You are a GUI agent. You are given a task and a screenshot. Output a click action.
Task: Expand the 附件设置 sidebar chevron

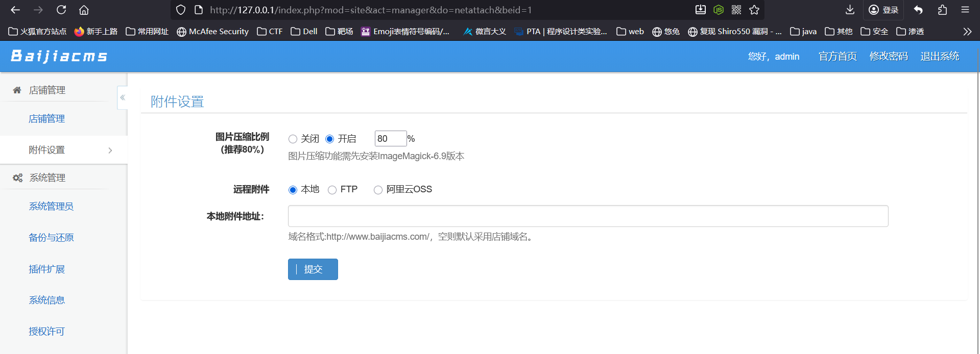[110, 150]
